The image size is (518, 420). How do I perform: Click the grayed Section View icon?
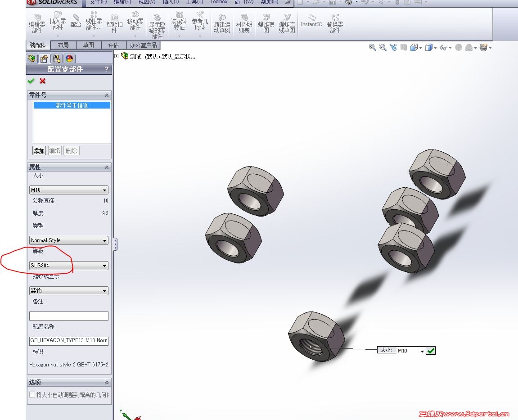click(x=403, y=47)
